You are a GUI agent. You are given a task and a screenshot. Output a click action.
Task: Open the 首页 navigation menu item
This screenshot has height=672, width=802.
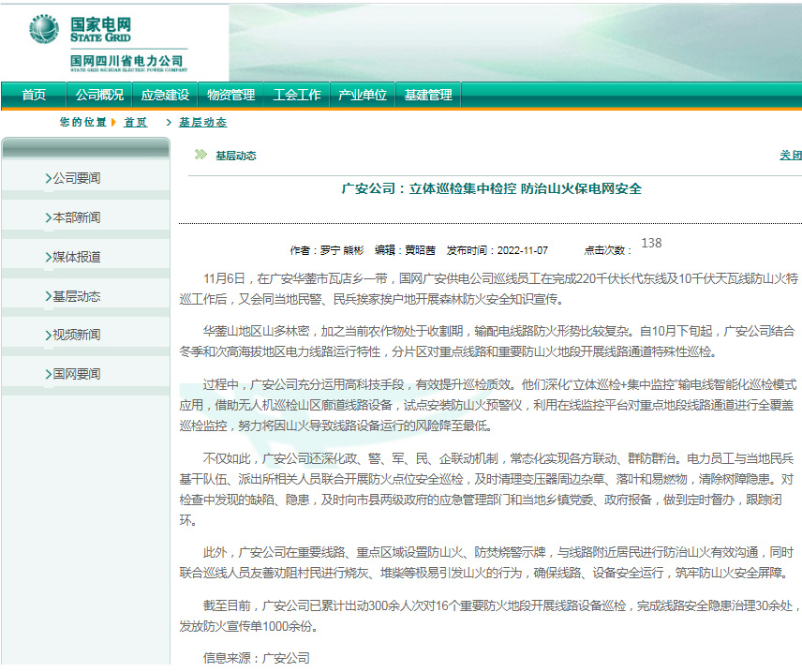click(x=34, y=95)
